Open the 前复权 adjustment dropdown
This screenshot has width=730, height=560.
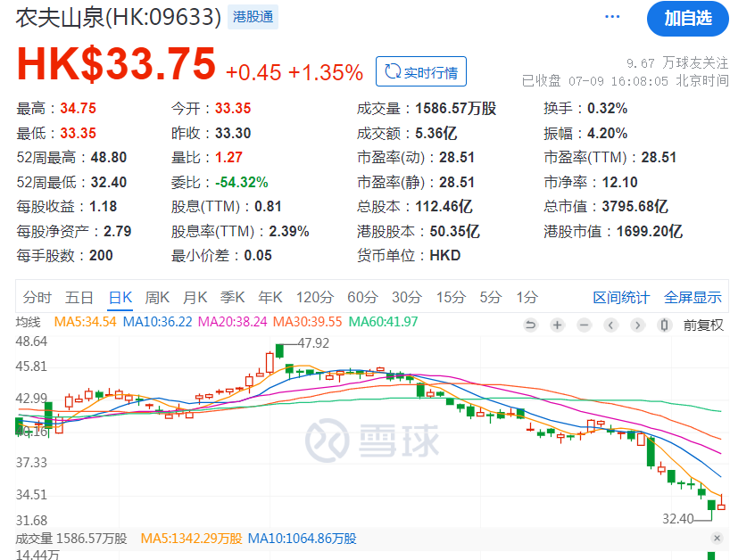point(703,325)
